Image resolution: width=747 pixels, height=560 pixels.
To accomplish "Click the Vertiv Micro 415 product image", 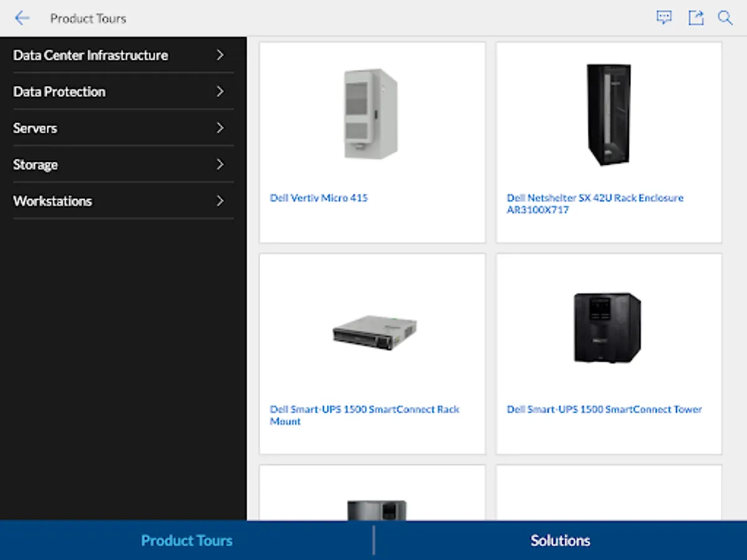I will (371, 113).
